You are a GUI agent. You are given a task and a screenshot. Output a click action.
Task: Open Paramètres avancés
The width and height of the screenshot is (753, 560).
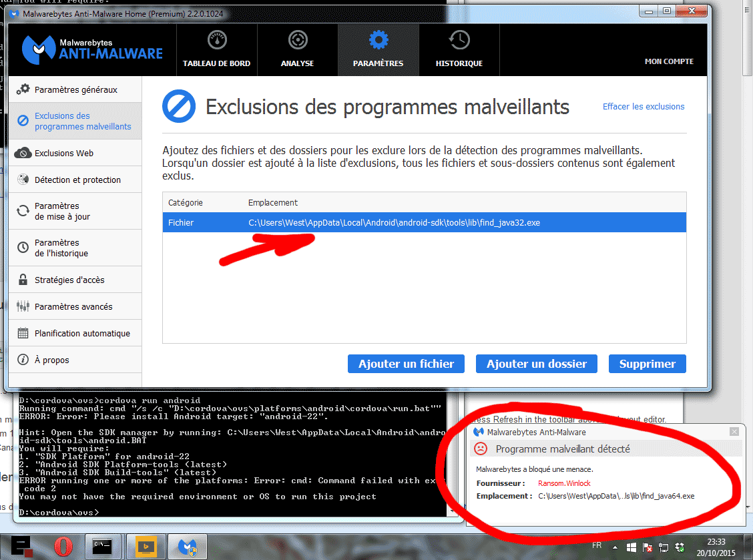click(x=75, y=306)
